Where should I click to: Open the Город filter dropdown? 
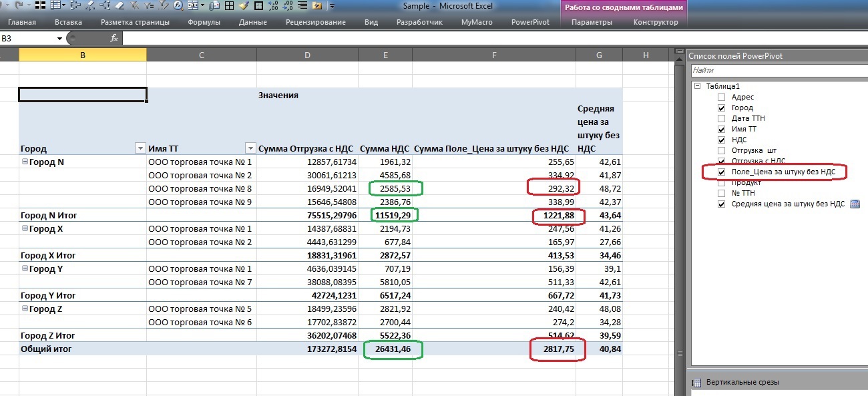click(x=140, y=148)
